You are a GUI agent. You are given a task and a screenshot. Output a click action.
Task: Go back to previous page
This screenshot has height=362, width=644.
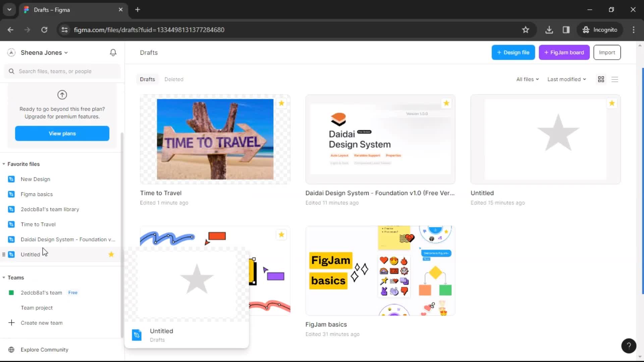coord(10,30)
